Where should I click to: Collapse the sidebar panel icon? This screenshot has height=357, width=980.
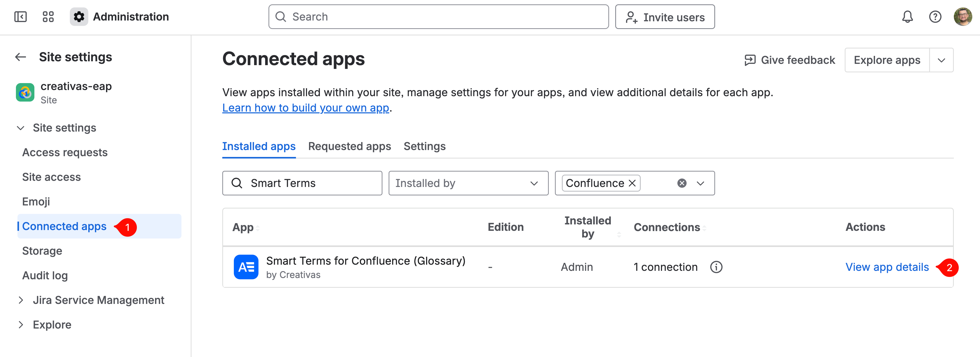(x=21, y=17)
